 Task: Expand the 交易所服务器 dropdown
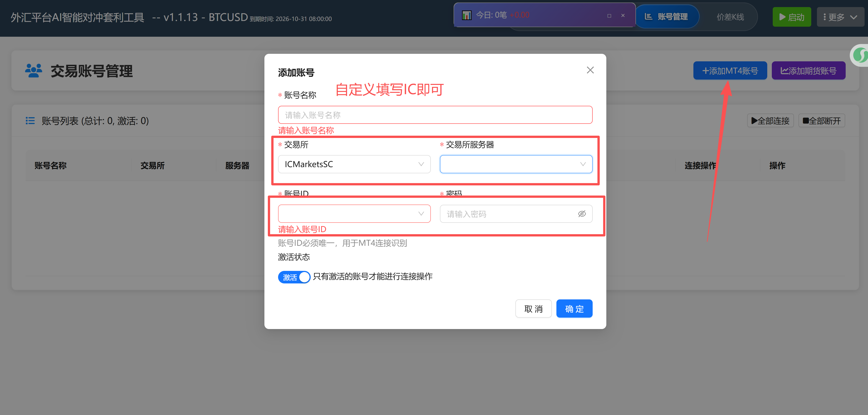(516, 164)
